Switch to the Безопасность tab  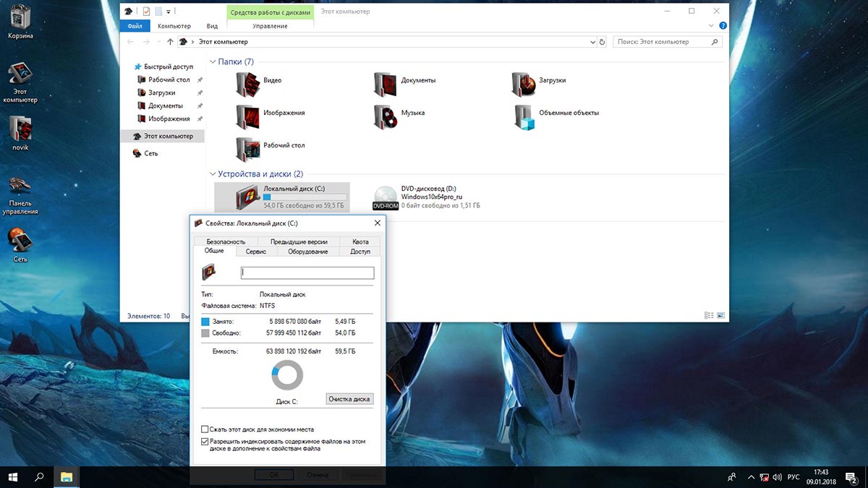pyautogui.click(x=226, y=241)
